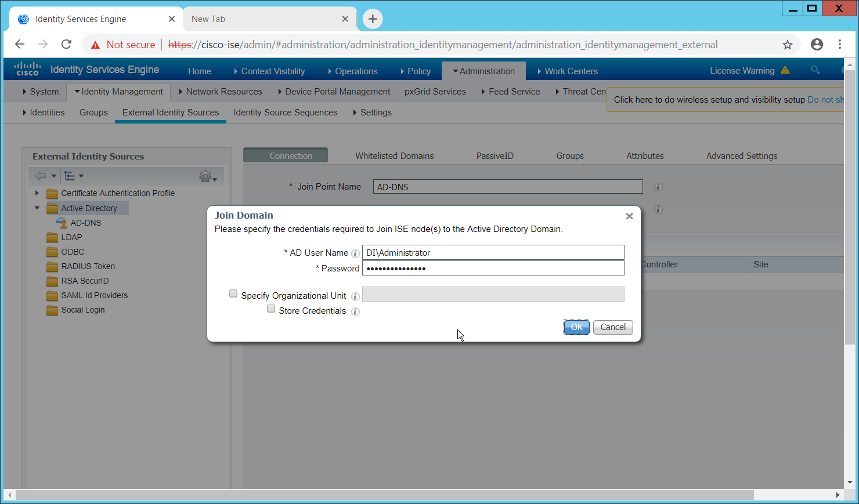Switch to the Whitelisted Domains tab
Screen dimensions: 859x504
click(x=394, y=156)
